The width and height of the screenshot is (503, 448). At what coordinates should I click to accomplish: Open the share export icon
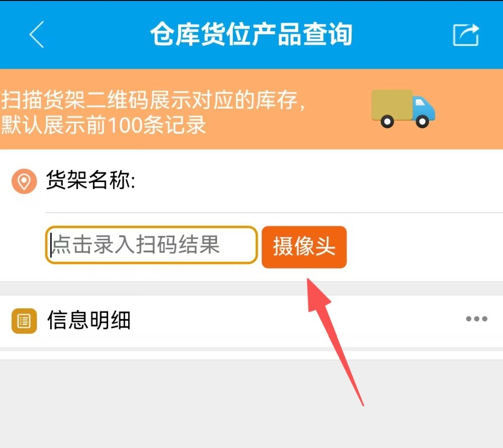tap(466, 35)
